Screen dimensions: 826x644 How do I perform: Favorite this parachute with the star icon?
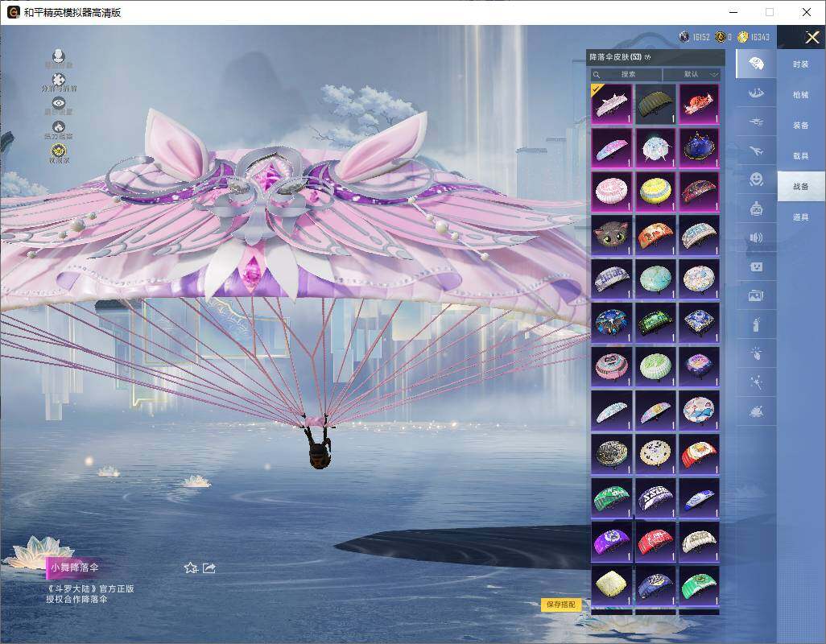click(191, 568)
